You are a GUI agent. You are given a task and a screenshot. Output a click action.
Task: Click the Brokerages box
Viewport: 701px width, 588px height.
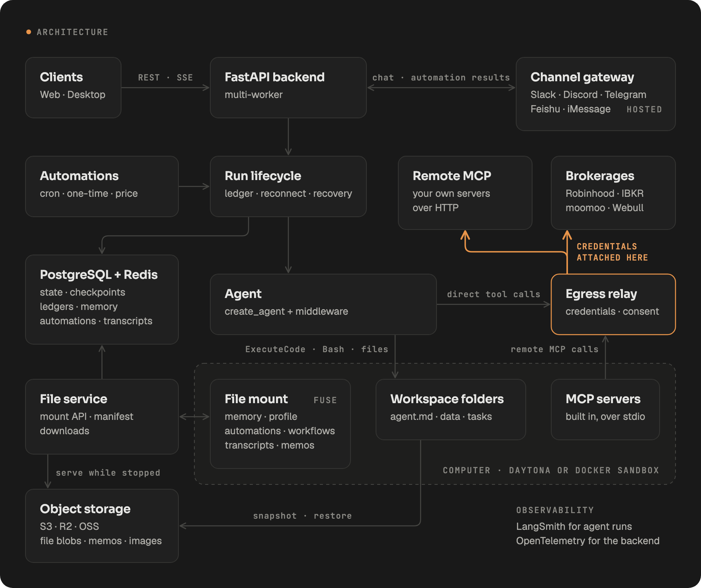coord(613,193)
